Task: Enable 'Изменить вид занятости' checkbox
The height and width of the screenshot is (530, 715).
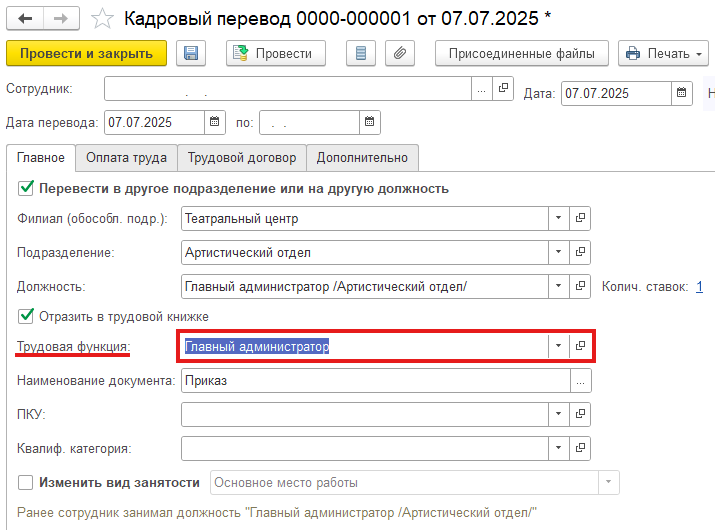Action: pos(26,483)
